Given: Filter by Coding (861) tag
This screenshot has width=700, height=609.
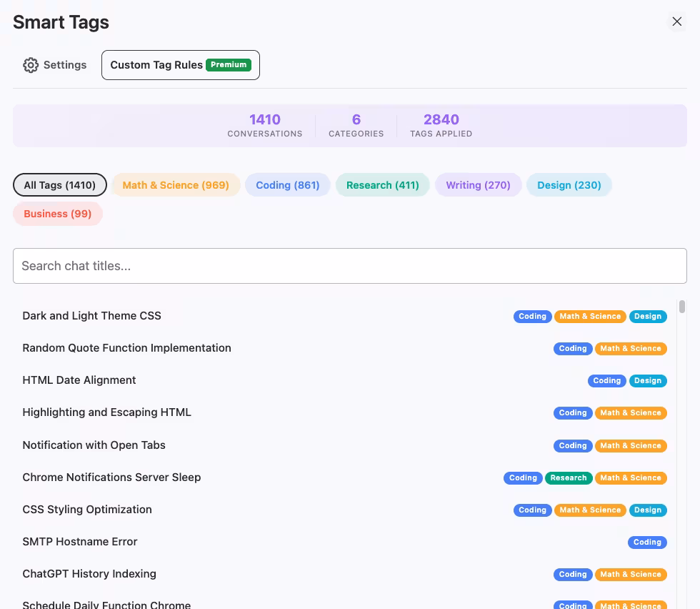Looking at the screenshot, I should (288, 185).
